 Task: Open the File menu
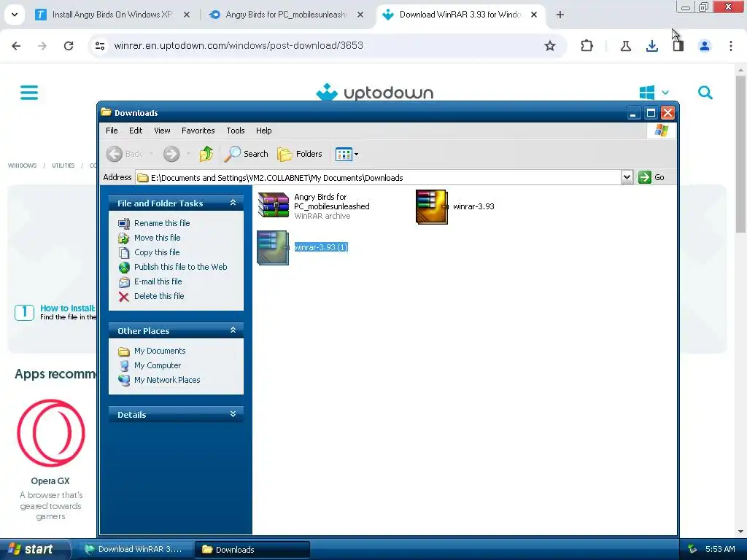[x=112, y=131]
